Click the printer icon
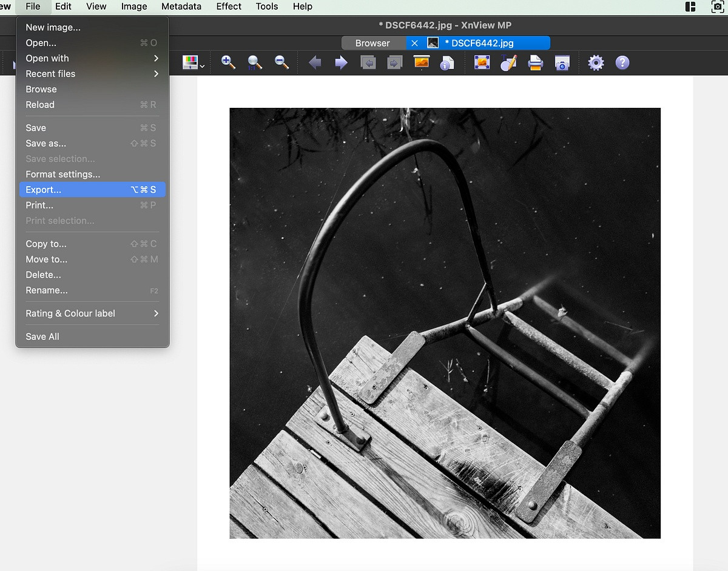Viewport: 728px width, 571px height. (535, 62)
